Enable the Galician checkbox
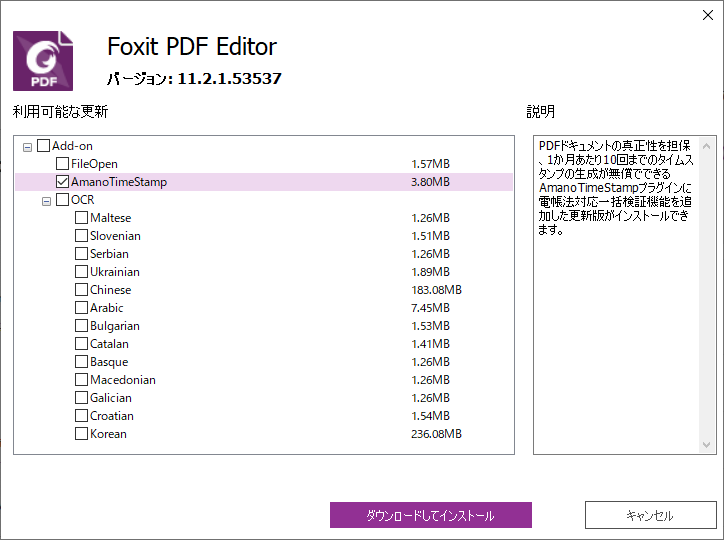The height and width of the screenshot is (540, 724). [x=81, y=398]
